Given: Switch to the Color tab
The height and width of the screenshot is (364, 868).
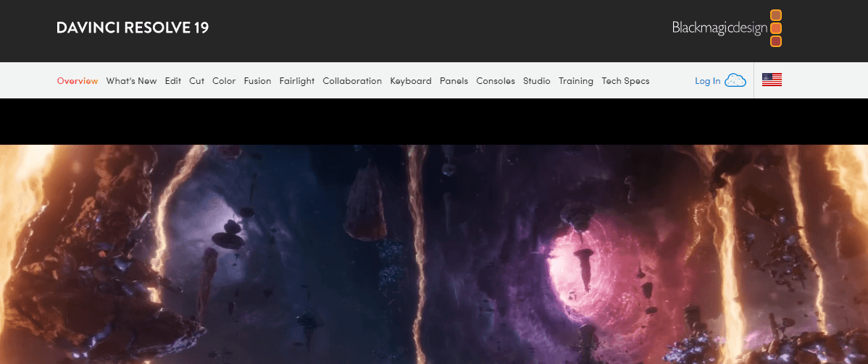Looking at the screenshot, I should [x=224, y=81].
